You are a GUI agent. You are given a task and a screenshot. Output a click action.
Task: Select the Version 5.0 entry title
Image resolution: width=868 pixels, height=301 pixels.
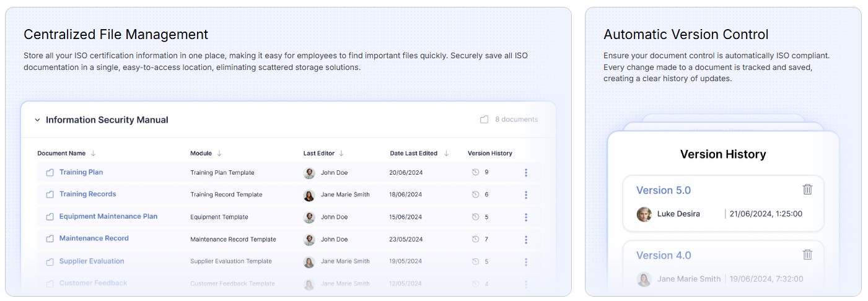(x=663, y=190)
